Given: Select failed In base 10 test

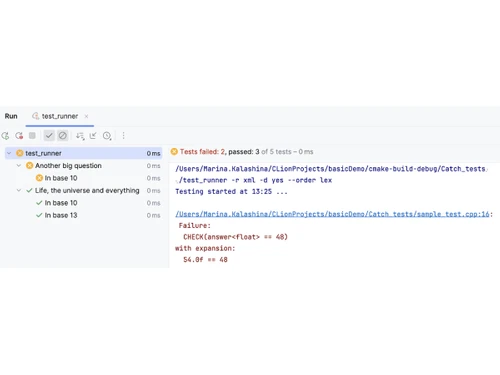Looking at the screenshot, I should [x=61, y=178].
